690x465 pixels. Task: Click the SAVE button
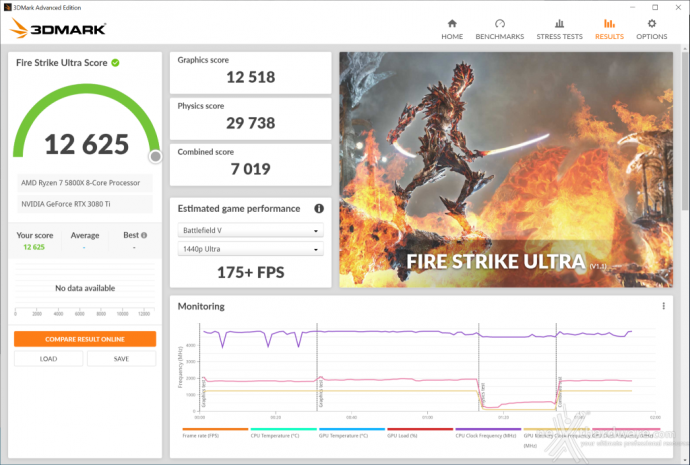pyautogui.click(x=121, y=359)
